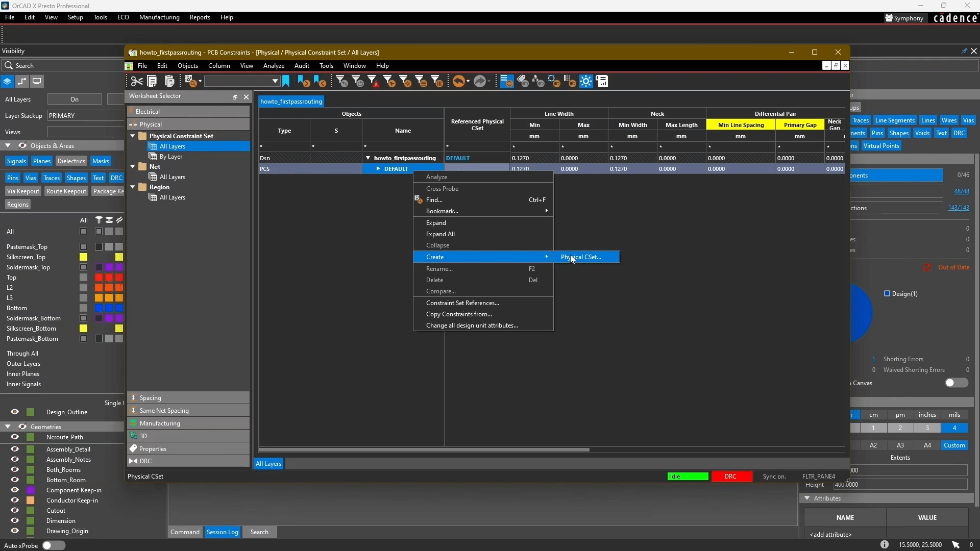This screenshot has height=551, width=980.
Task: Collapse the Objects & Areas section
Action: point(8,145)
